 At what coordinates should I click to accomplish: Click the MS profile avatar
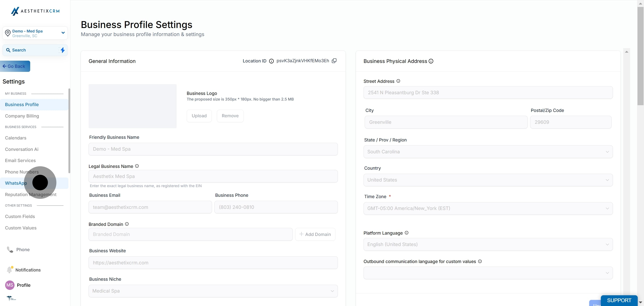(x=10, y=285)
